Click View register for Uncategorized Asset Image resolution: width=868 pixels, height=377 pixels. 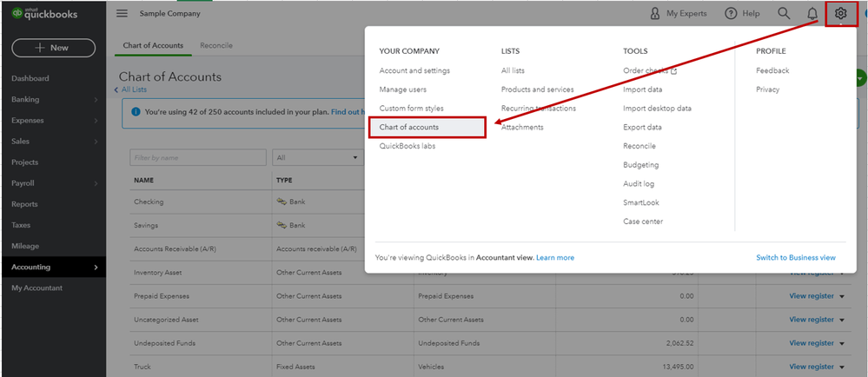(x=812, y=320)
